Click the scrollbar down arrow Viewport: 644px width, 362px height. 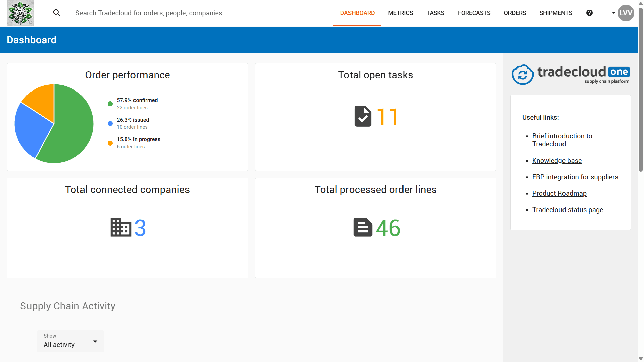641,359
